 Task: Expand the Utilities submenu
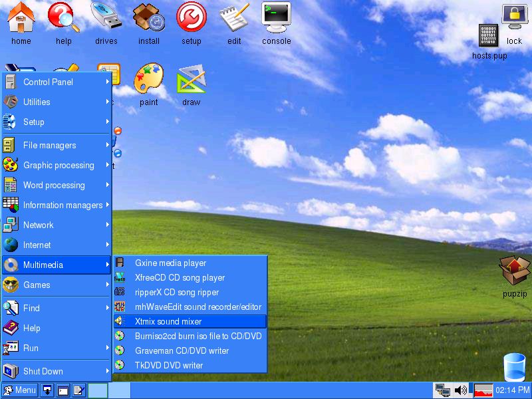tap(57, 102)
